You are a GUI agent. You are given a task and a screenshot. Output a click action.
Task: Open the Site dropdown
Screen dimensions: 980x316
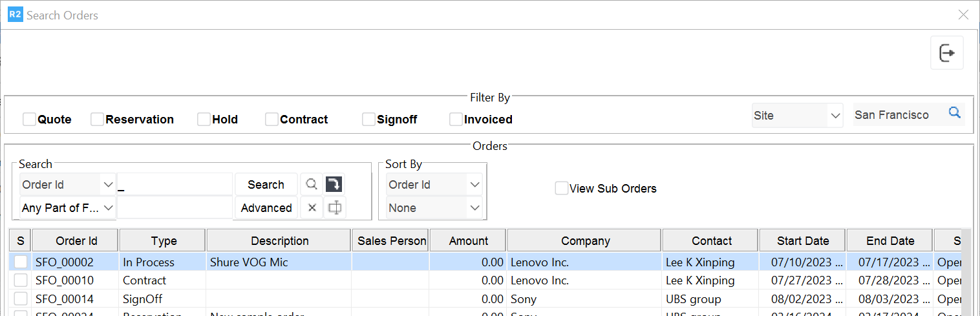[797, 116]
